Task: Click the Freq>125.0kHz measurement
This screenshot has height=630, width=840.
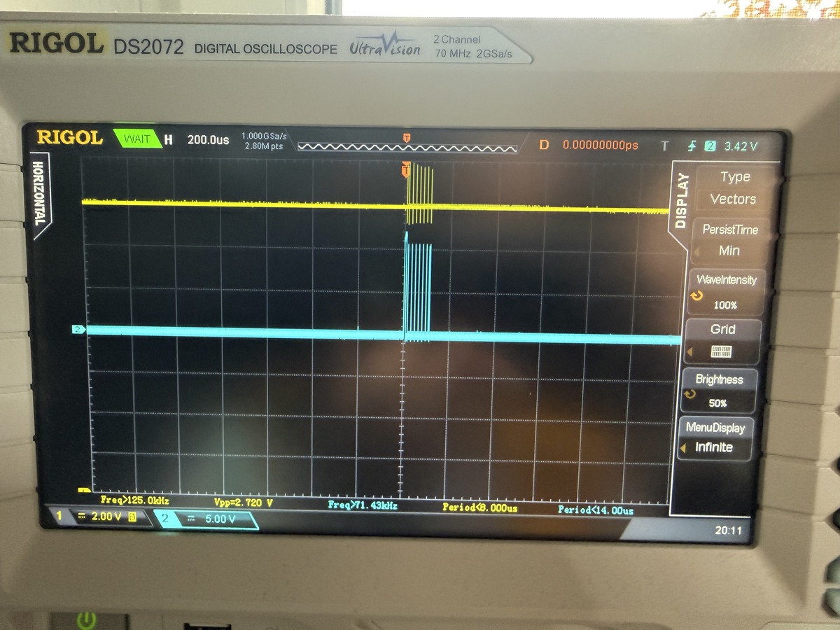Action: [135, 500]
